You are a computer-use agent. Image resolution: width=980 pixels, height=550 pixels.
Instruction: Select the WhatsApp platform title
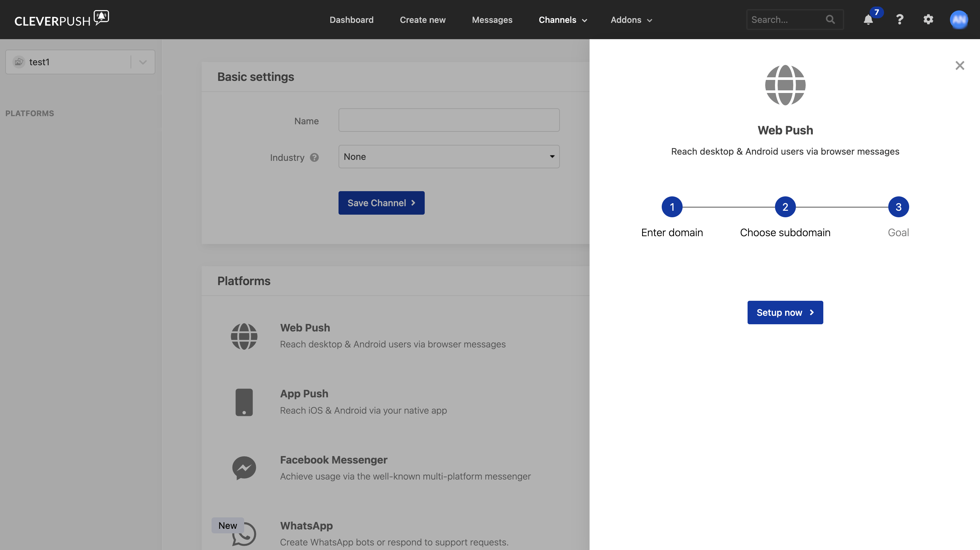(x=306, y=526)
